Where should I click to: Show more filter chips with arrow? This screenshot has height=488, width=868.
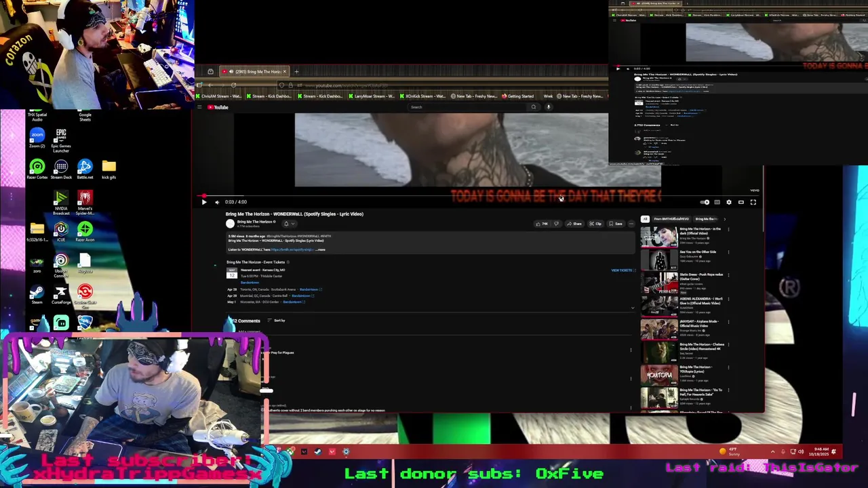(x=724, y=219)
